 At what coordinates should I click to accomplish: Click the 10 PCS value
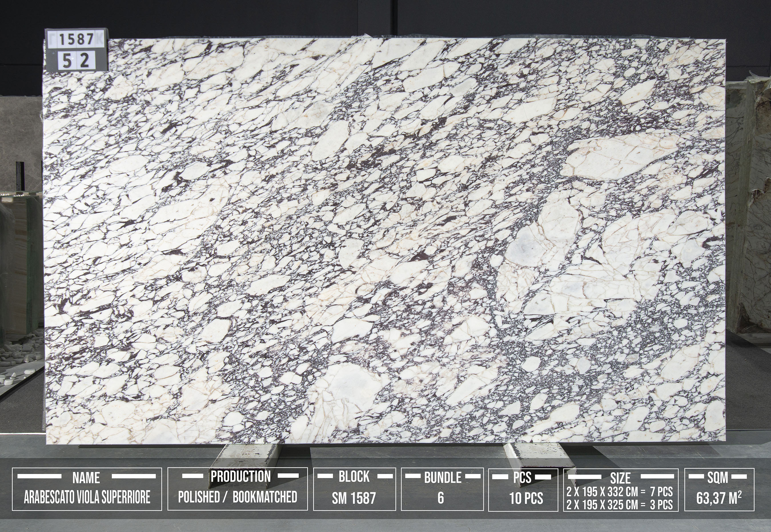coord(526,498)
